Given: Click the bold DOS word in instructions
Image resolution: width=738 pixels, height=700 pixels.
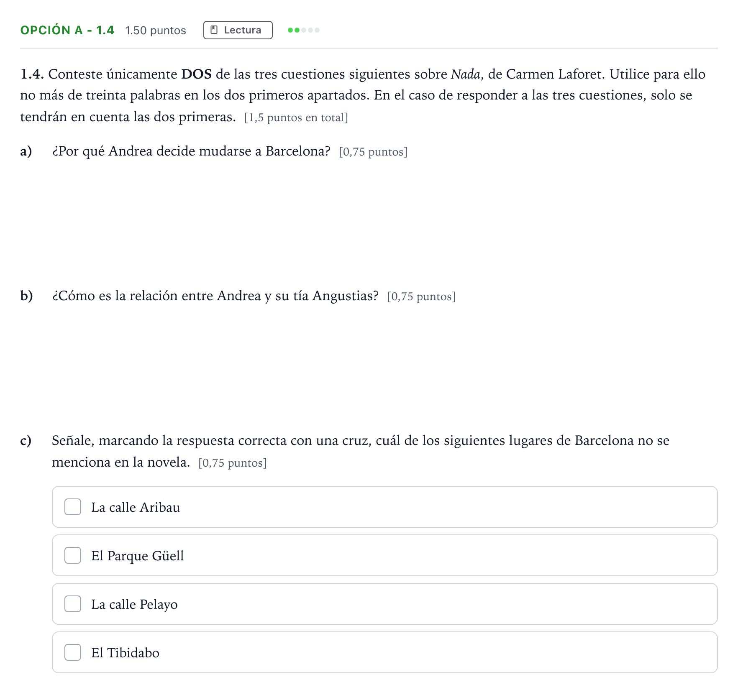Looking at the screenshot, I should click(196, 74).
